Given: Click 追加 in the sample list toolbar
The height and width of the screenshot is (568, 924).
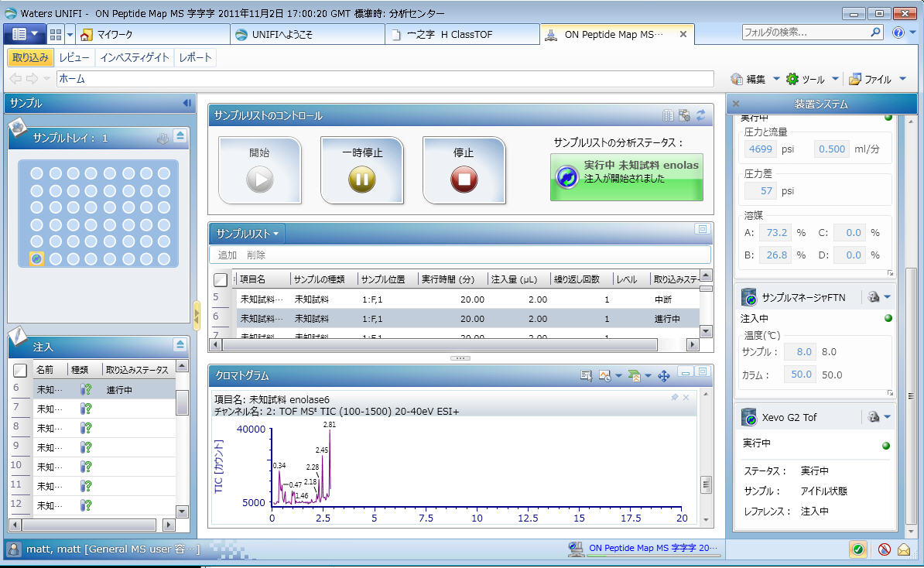Looking at the screenshot, I should (228, 255).
